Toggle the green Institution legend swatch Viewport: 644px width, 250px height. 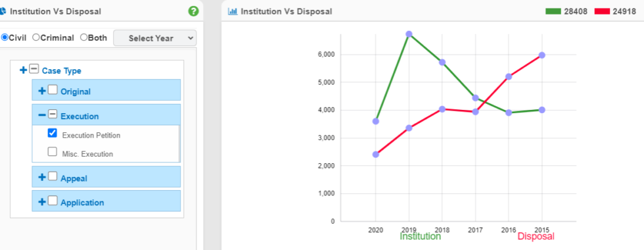(x=553, y=12)
